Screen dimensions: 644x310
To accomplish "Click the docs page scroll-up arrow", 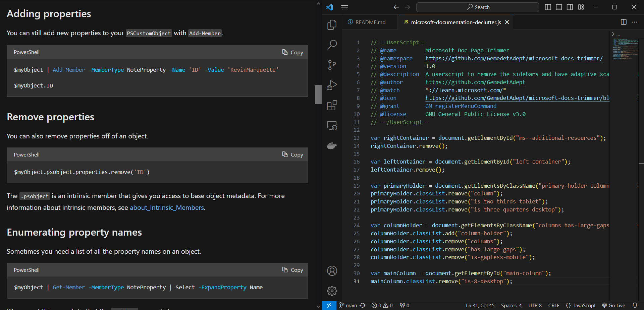I will 318,4.
